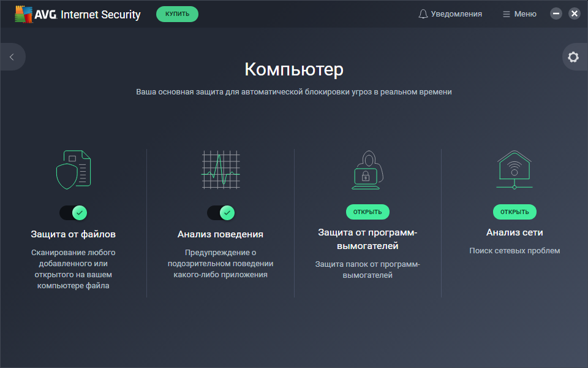
Task: Click the Защита от файлов title
Action: pyautogui.click(x=73, y=234)
